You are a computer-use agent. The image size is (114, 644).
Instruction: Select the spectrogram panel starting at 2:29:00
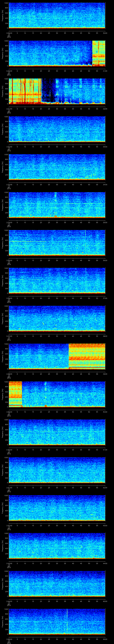click(x=57, y=16)
